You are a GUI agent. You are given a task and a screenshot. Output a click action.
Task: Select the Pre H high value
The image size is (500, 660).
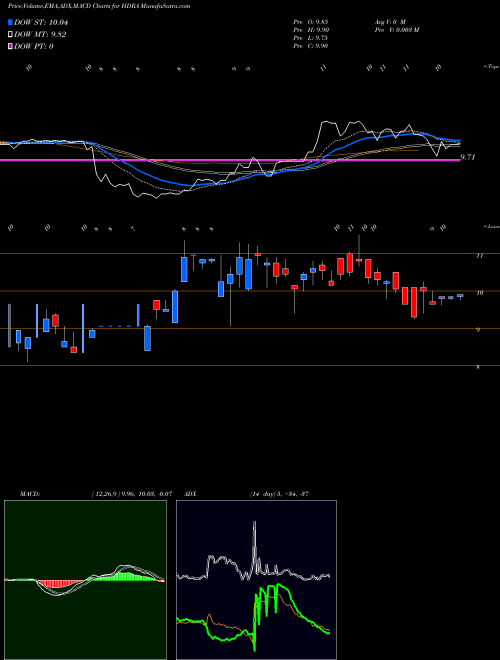click(311, 30)
